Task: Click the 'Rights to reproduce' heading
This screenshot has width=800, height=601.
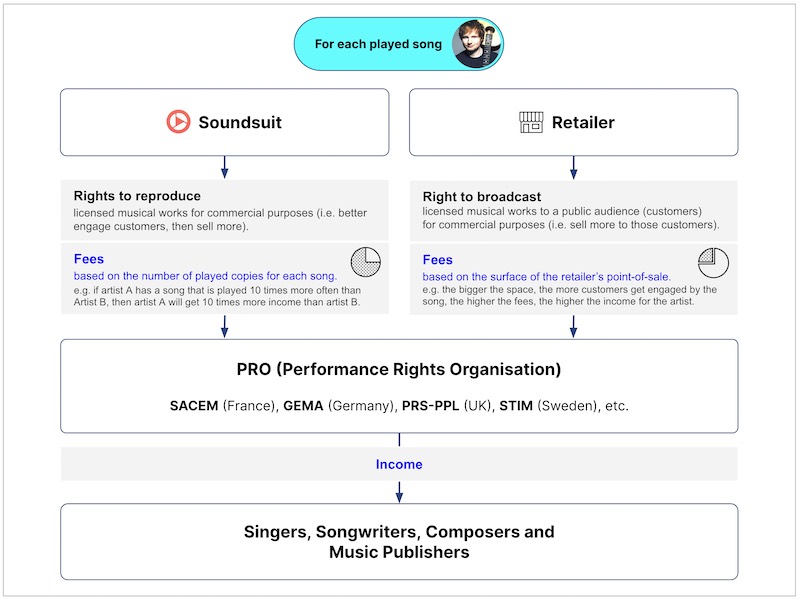Action: pyautogui.click(x=137, y=196)
